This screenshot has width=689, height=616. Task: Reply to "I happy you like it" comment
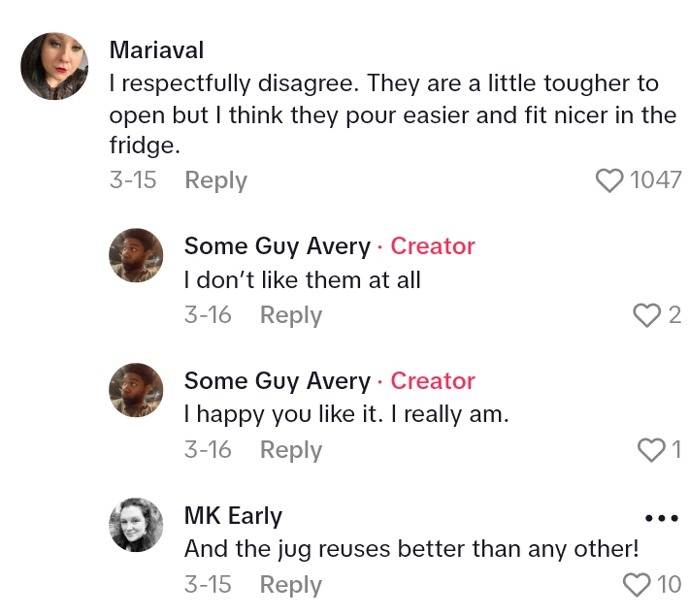point(290,450)
